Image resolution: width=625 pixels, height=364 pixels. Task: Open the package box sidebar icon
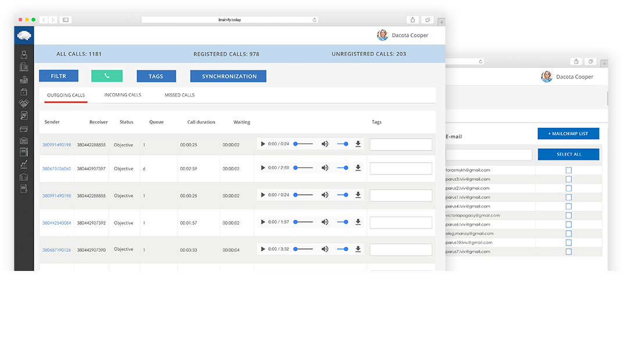[24, 92]
